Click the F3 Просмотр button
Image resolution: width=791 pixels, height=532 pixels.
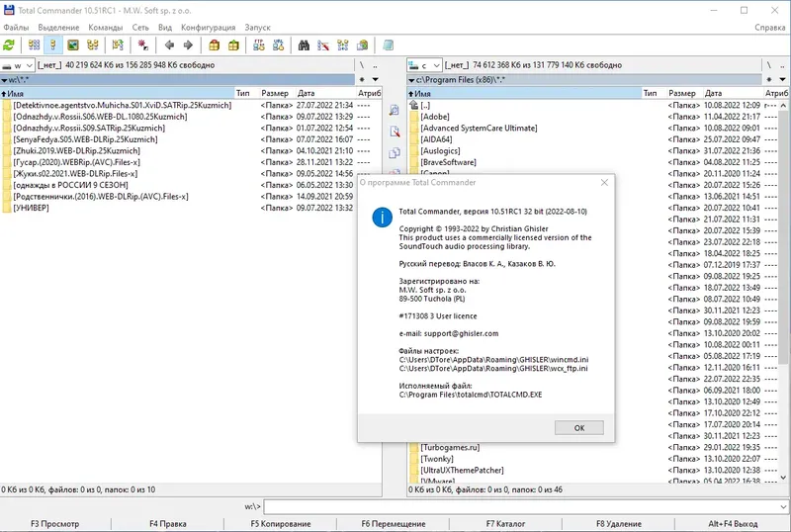pyautogui.click(x=55, y=524)
